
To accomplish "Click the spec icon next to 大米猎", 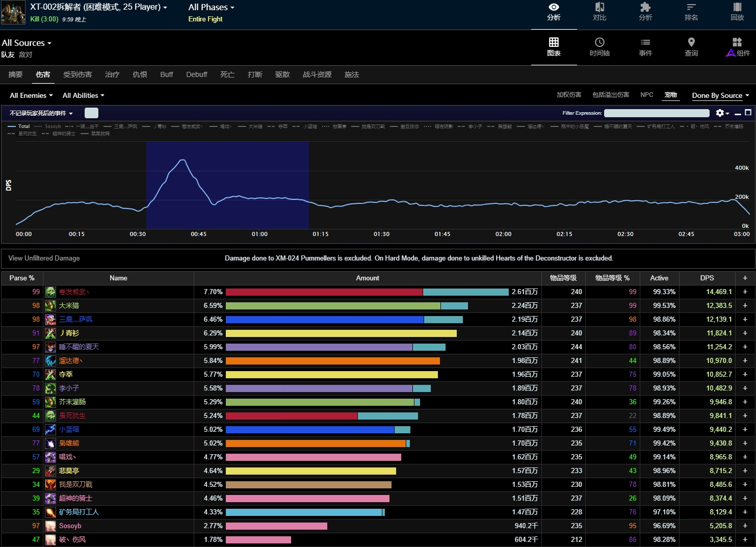I will [x=50, y=305].
